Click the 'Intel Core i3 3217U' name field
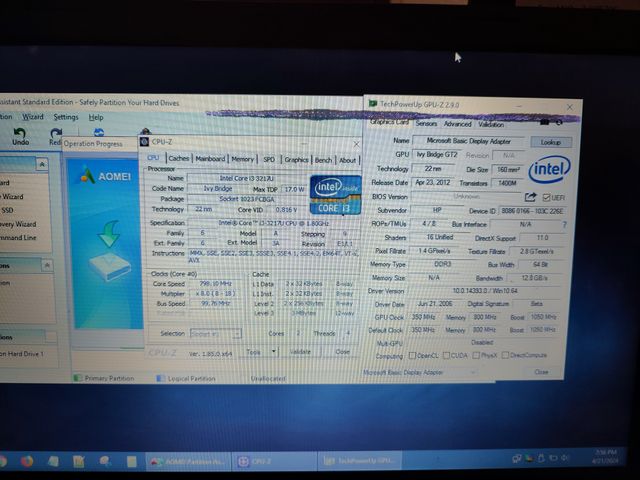Image resolution: width=640 pixels, height=480 pixels. 247,178
